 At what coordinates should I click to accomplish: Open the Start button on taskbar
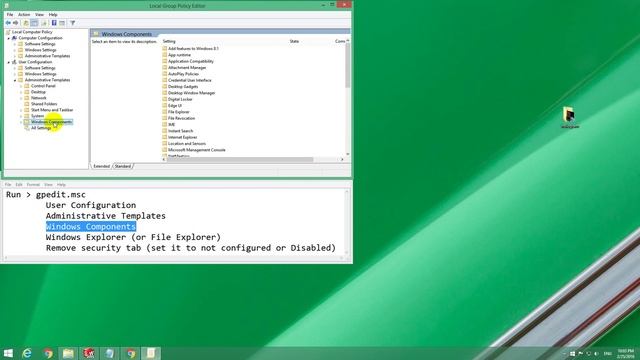click(8, 353)
